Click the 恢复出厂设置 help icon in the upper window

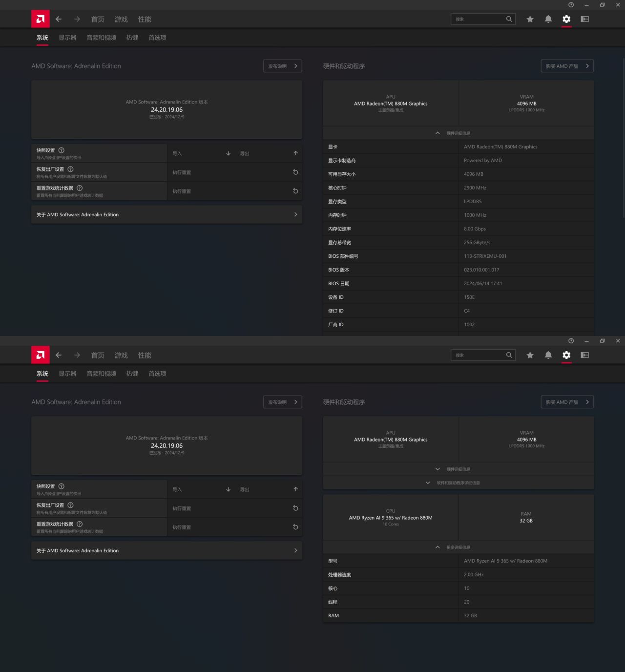pyautogui.click(x=70, y=169)
